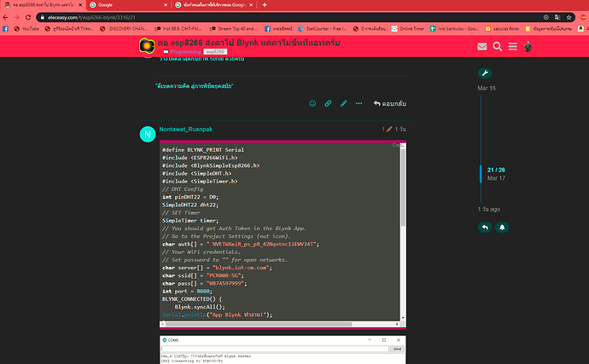Click the esp8266 tag
This screenshot has height=364, width=589.
coord(215,52)
